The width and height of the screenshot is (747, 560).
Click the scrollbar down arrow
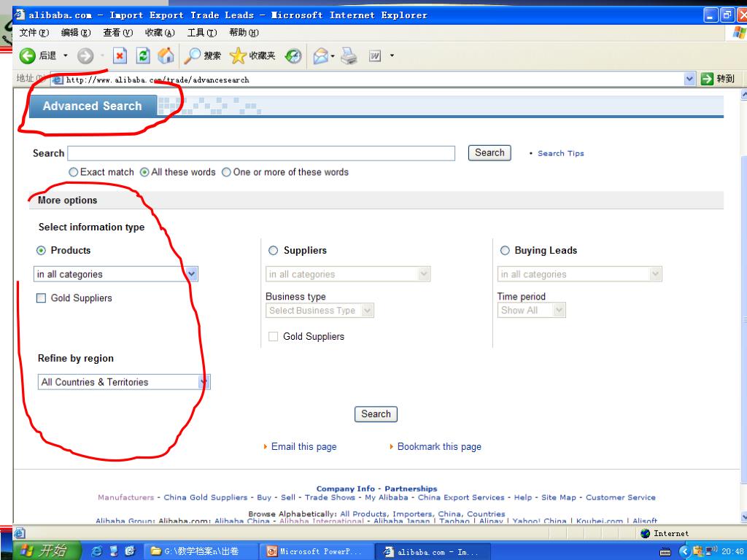pyautogui.click(x=743, y=517)
